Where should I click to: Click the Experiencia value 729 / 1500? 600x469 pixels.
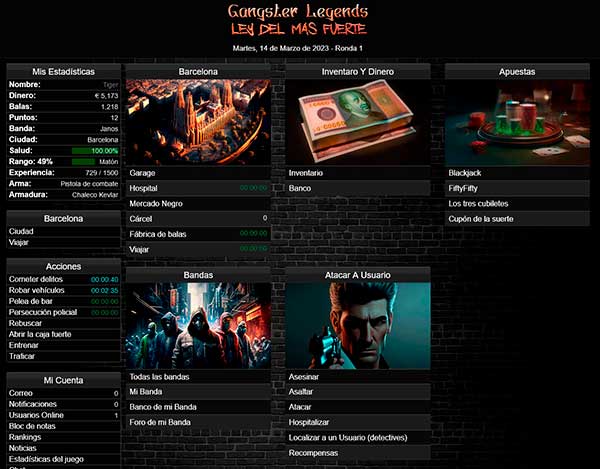click(102, 173)
